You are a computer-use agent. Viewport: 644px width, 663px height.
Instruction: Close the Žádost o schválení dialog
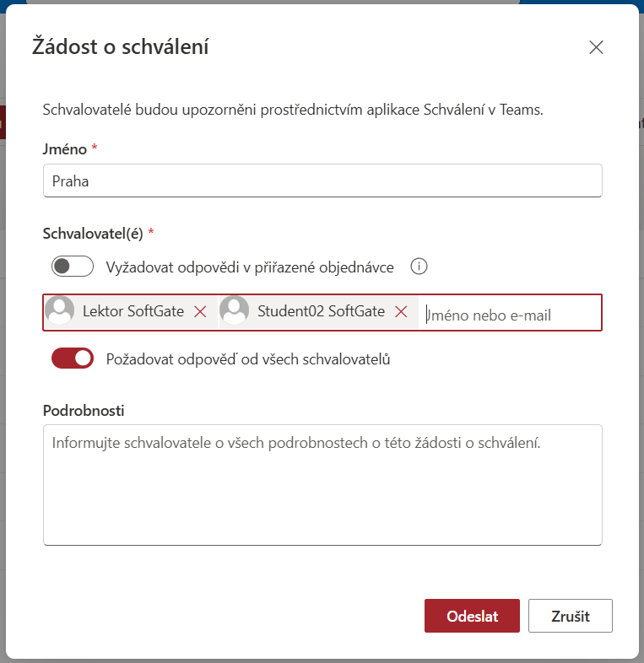click(x=596, y=47)
